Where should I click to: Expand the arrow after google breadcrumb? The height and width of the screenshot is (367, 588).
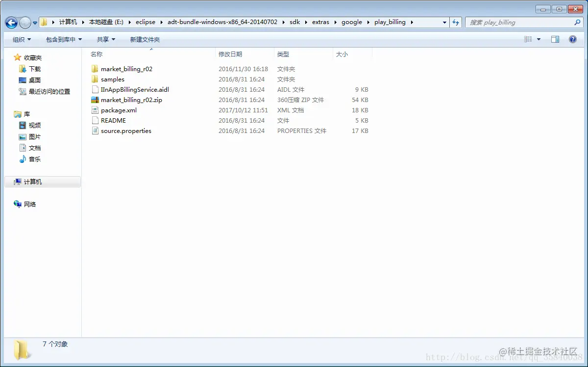[368, 22]
